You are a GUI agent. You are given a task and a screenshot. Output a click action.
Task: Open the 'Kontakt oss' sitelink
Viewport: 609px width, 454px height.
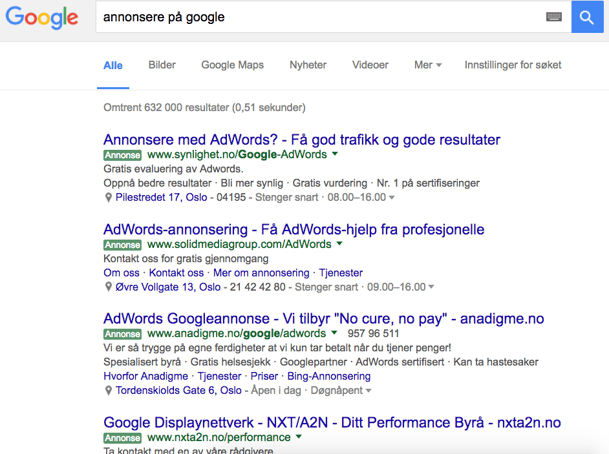pyautogui.click(x=176, y=273)
